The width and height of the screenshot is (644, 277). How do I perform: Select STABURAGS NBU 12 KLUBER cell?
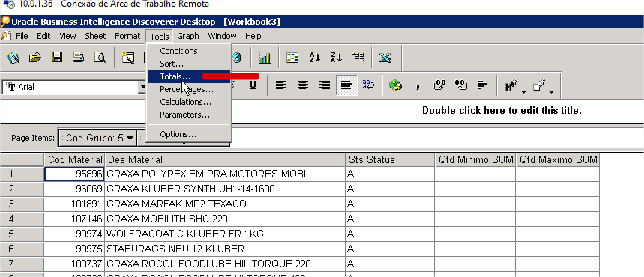tap(225, 249)
